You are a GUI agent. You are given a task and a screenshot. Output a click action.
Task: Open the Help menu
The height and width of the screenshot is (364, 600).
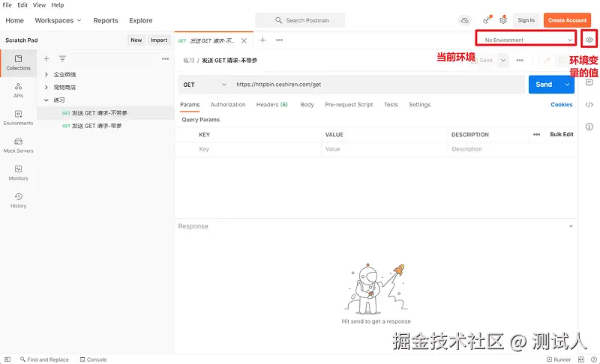[58, 5]
